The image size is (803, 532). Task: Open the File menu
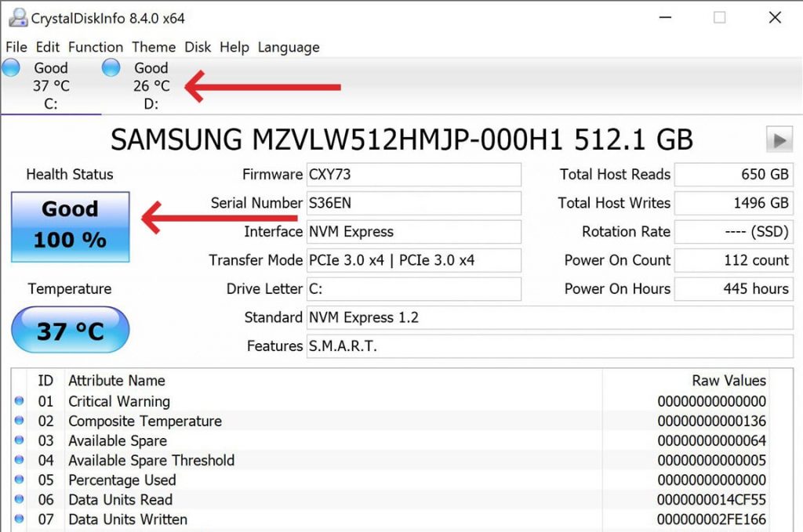16,47
